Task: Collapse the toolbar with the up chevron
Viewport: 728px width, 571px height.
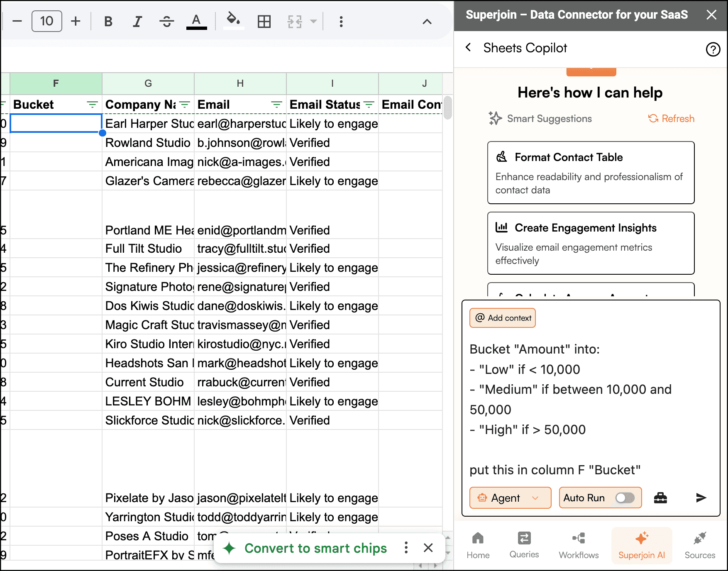Action: pos(427,22)
